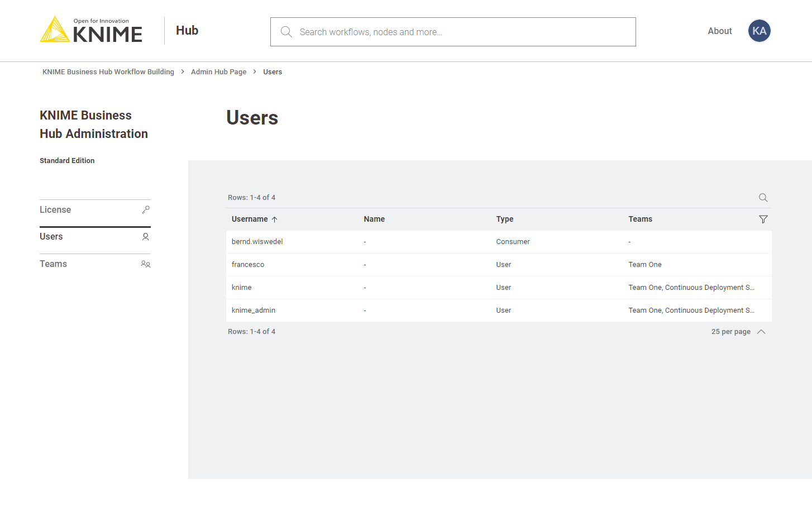Viewport: 812px width, 530px height.
Task: Click the magnifier icon in the search bar
Action: coord(286,32)
